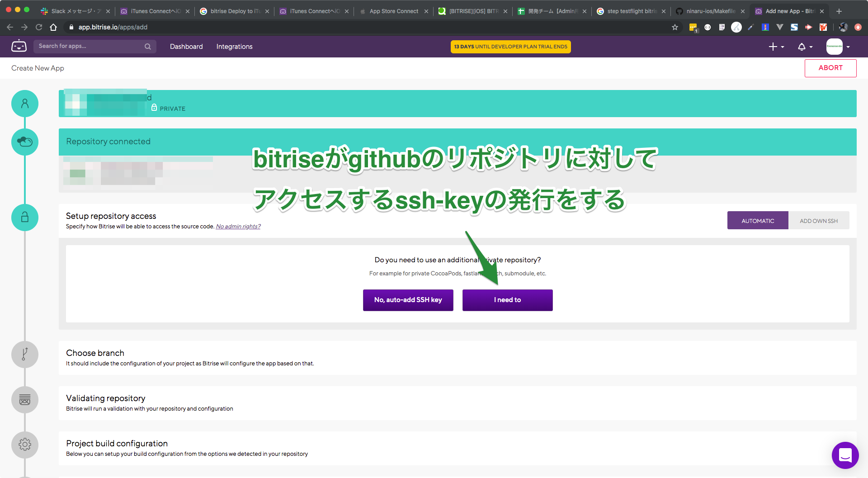Open the account avatar dropdown

839,47
